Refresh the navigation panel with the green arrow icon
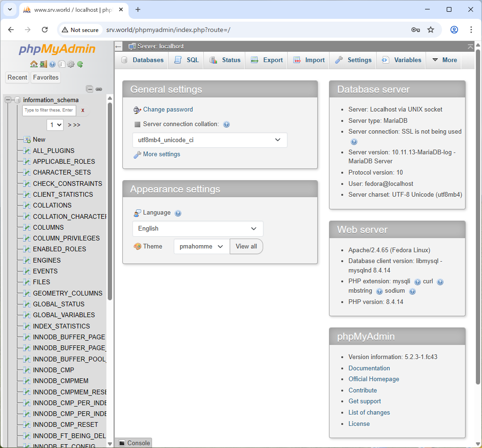 click(80, 64)
